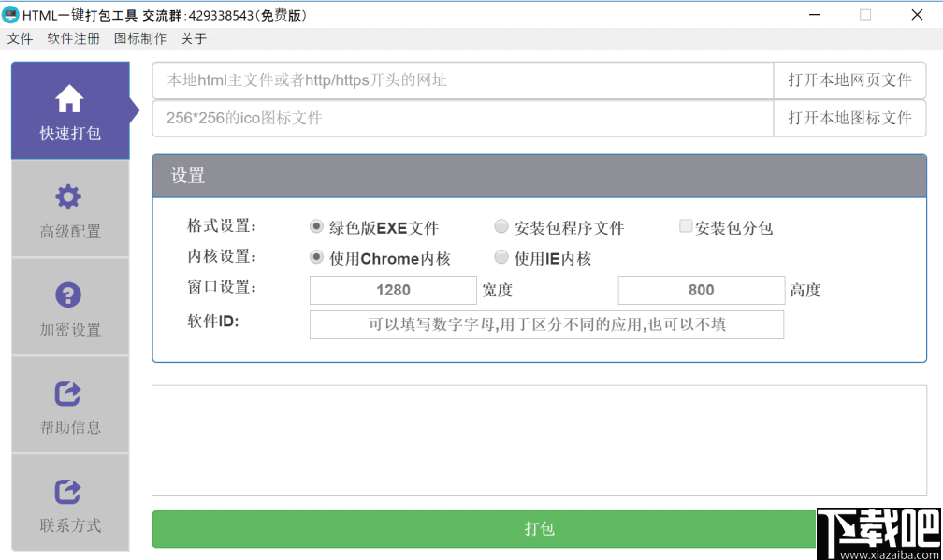Click the window width field showing 1280
This screenshot has height=560, width=943.
pyautogui.click(x=393, y=290)
